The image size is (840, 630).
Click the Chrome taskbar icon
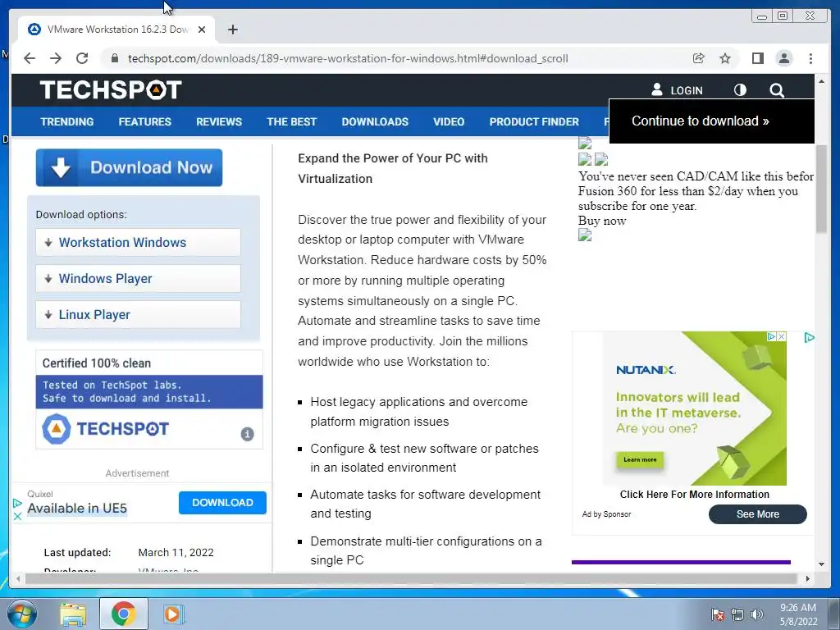[123, 614]
